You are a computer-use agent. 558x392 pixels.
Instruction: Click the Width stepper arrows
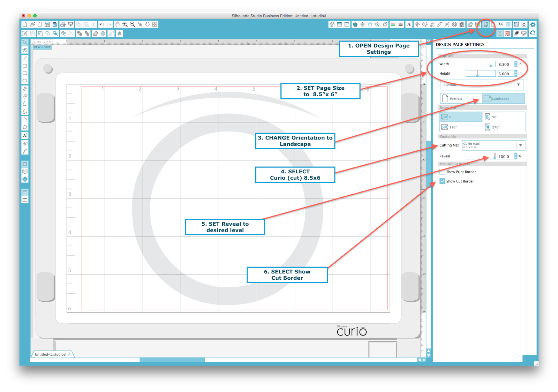click(x=516, y=64)
